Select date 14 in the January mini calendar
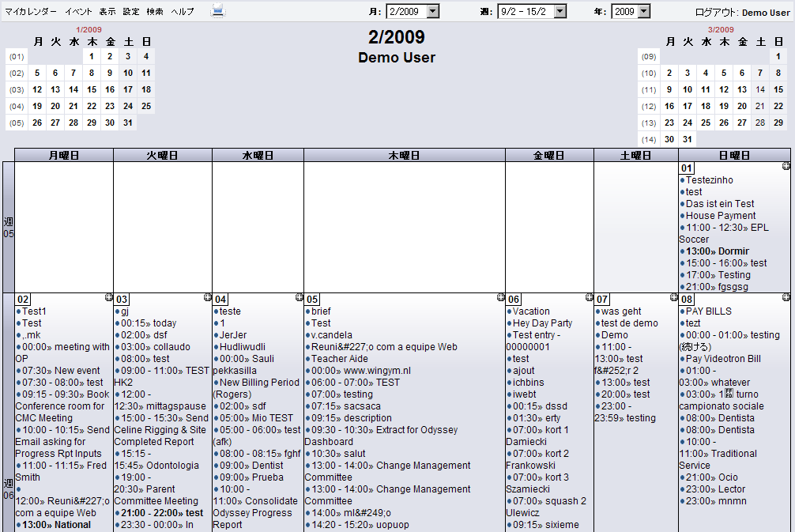This screenshot has width=795, height=532. coord(73,89)
